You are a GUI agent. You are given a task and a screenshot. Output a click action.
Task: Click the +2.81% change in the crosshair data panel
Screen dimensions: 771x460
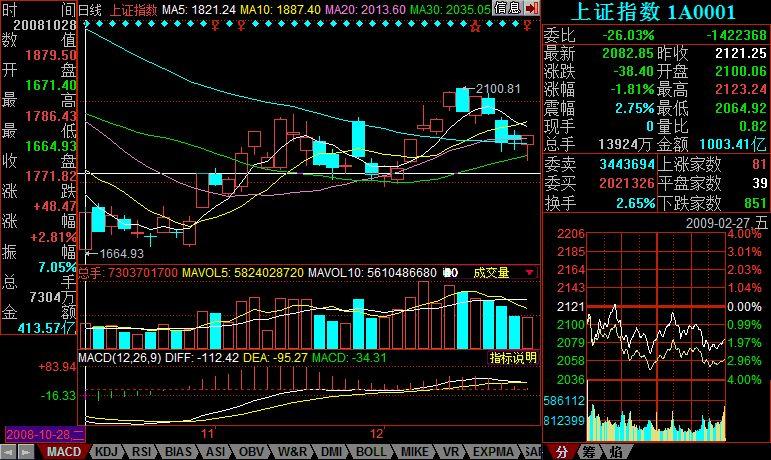pyautogui.click(x=53, y=237)
